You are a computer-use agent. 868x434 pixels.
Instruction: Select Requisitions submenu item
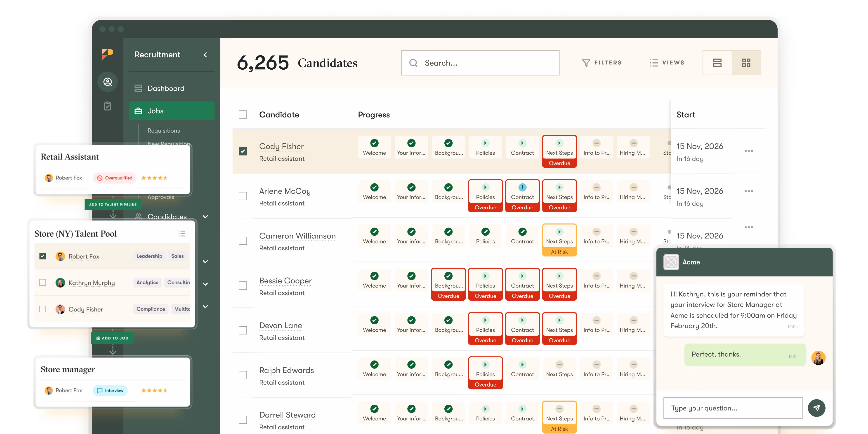coord(164,130)
